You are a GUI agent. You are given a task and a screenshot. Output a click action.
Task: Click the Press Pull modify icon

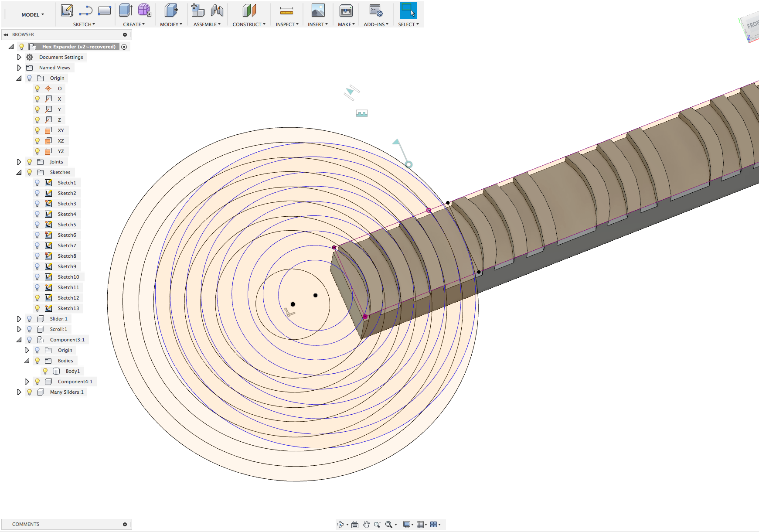tap(171, 10)
